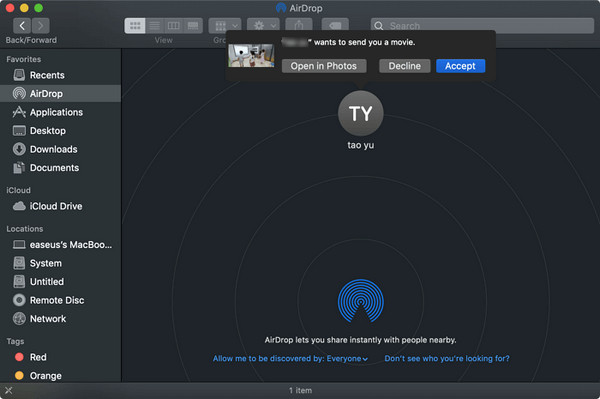Switch to column view

[173, 26]
